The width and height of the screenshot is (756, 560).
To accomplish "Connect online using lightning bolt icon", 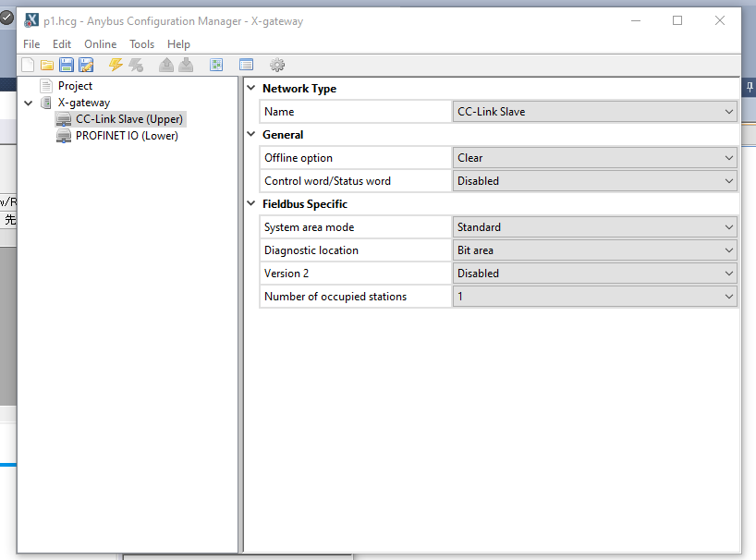I will tap(116, 65).
